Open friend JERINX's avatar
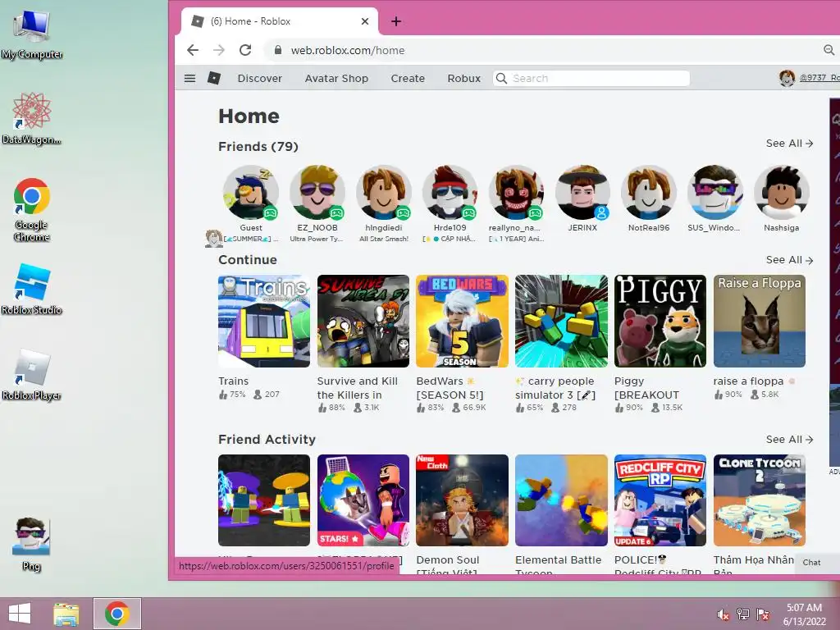Viewport: 840px width, 630px height. click(582, 193)
